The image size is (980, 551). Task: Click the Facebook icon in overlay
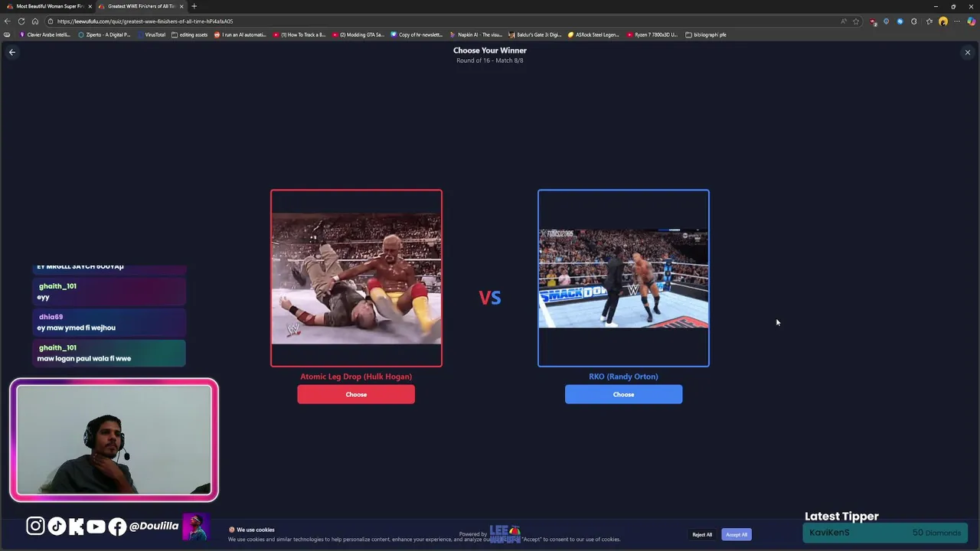click(117, 526)
